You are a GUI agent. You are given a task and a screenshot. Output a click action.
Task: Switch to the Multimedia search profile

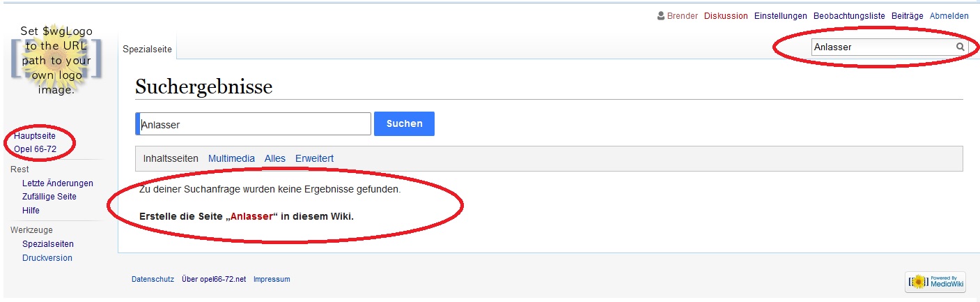pyautogui.click(x=231, y=158)
